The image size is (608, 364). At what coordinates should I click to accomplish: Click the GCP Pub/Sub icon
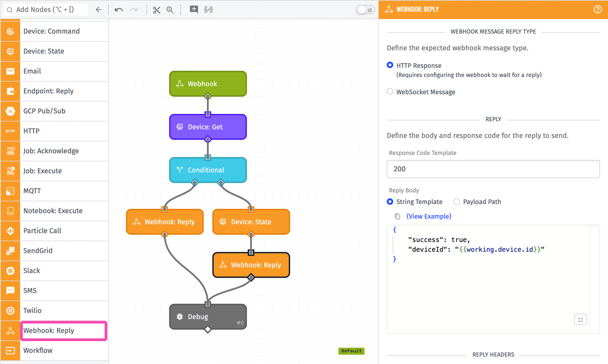tap(10, 111)
